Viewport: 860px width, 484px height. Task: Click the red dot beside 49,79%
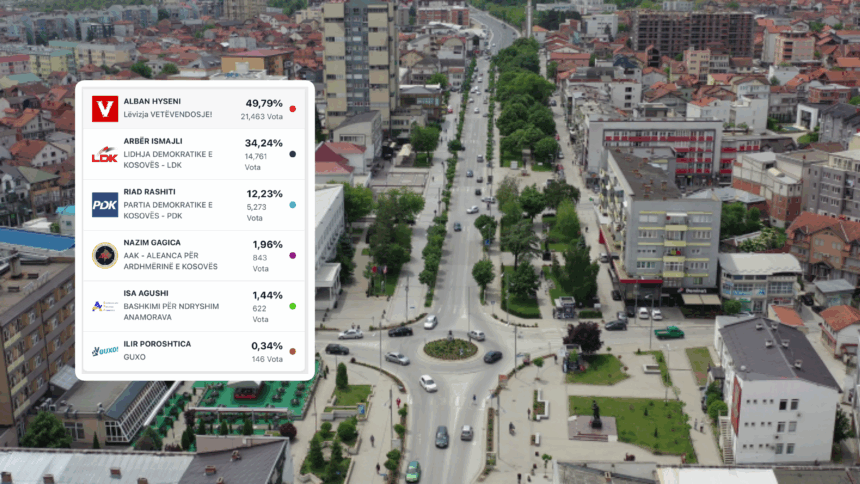coord(292,108)
